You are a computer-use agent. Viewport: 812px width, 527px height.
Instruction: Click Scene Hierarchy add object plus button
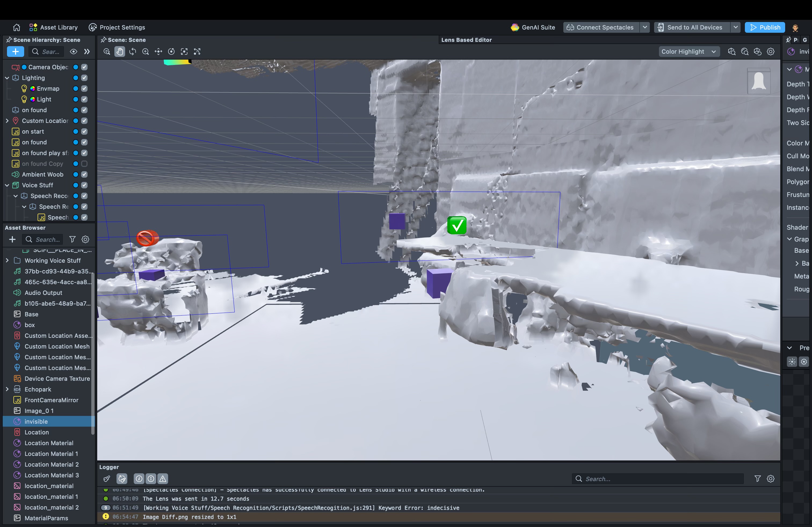coord(15,52)
